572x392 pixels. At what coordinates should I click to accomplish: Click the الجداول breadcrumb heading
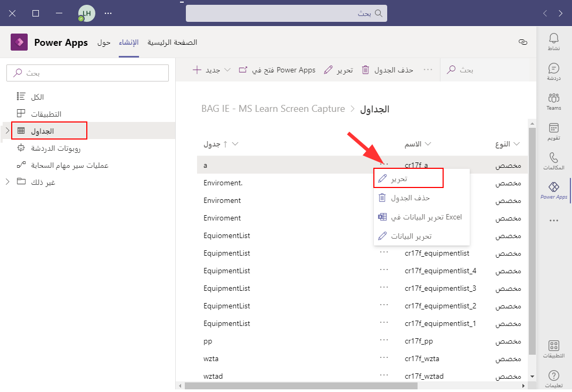pos(374,109)
